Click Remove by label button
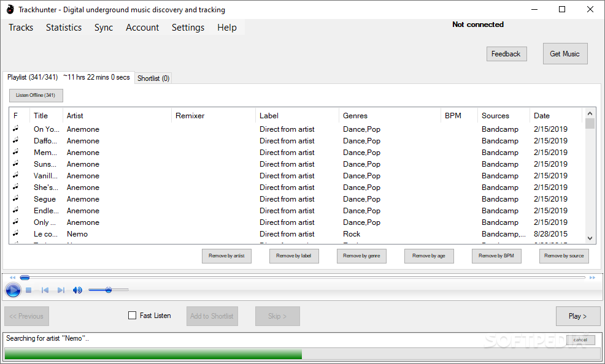This screenshot has height=364, width=605. point(294,256)
